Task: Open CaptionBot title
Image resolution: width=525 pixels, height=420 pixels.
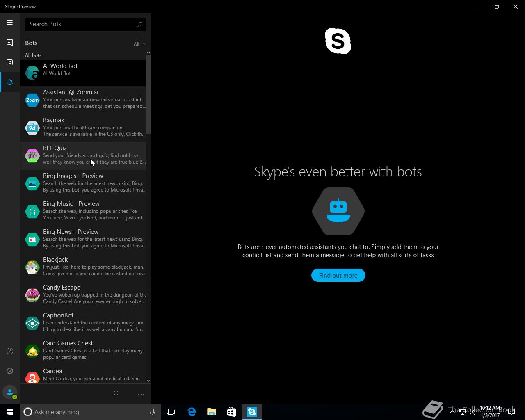Action: (58, 315)
